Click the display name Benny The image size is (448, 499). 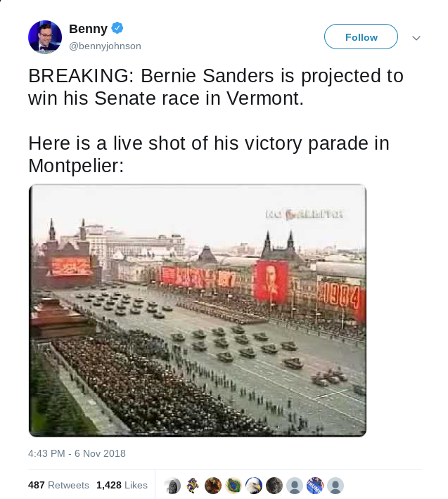click(x=88, y=29)
